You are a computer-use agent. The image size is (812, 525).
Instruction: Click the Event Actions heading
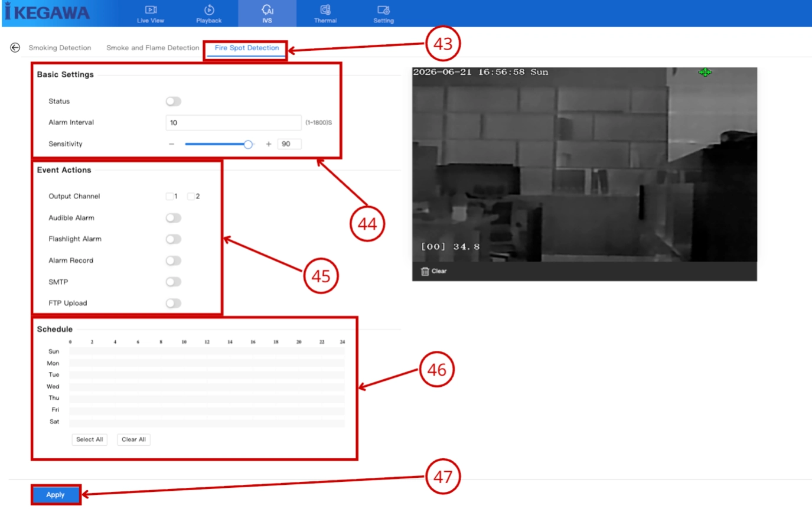point(64,170)
